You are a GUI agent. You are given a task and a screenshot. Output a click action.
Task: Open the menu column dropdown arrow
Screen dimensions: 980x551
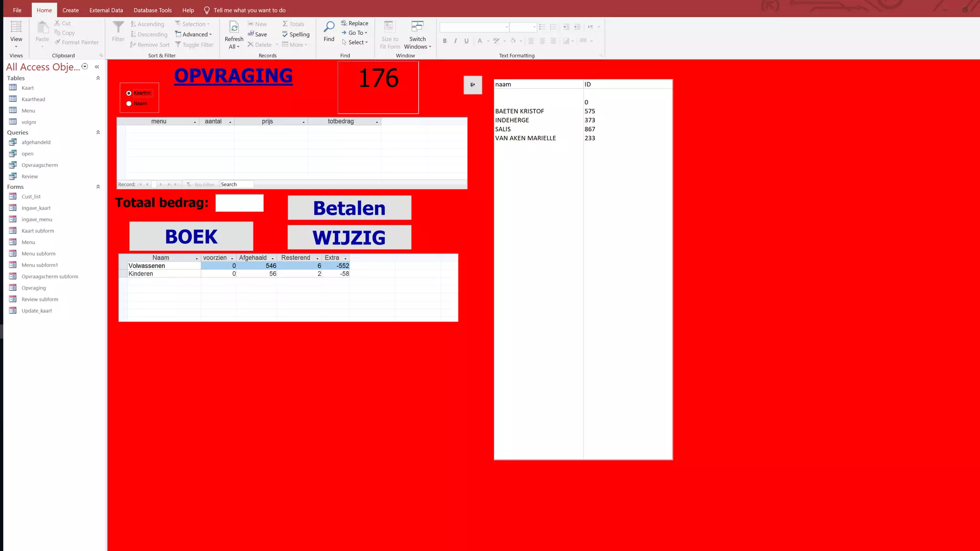tap(195, 122)
